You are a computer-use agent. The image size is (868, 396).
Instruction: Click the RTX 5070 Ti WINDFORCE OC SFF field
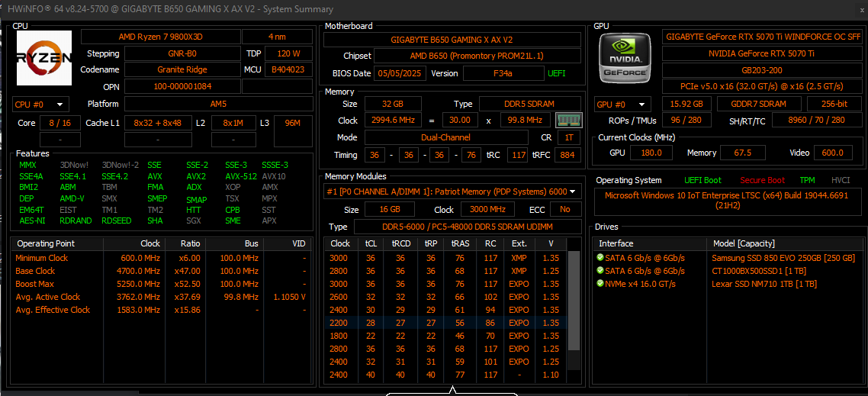click(x=764, y=37)
